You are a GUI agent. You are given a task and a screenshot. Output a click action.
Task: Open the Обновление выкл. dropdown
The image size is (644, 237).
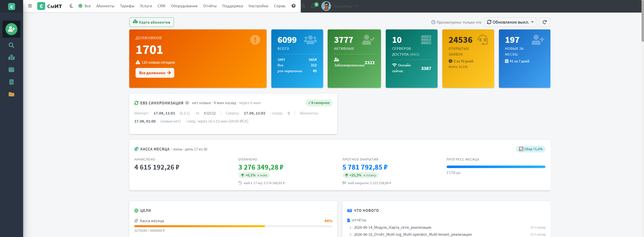pyautogui.click(x=510, y=22)
